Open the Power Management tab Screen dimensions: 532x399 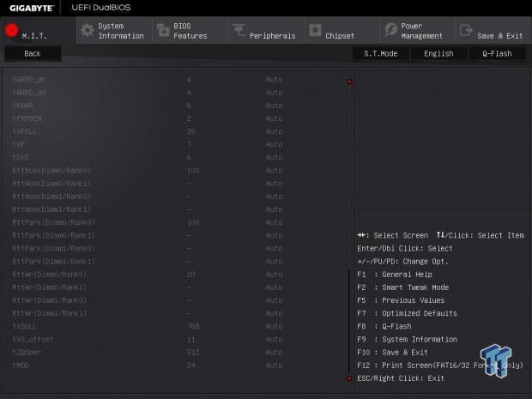(418, 31)
